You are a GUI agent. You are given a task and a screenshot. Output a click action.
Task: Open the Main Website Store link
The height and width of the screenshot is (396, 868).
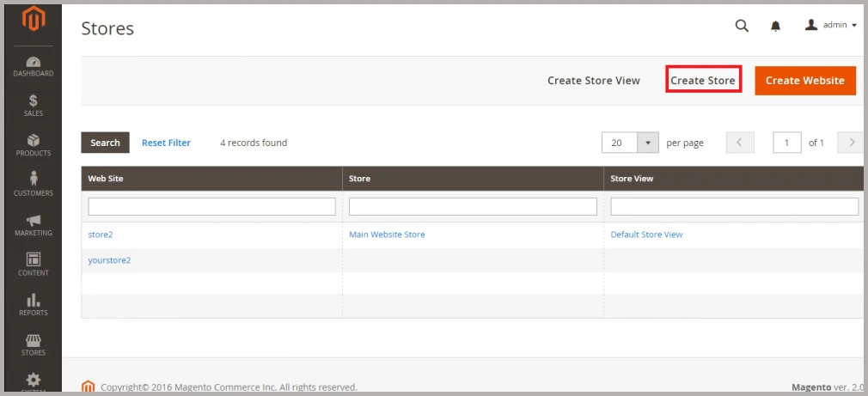pos(387,235)
